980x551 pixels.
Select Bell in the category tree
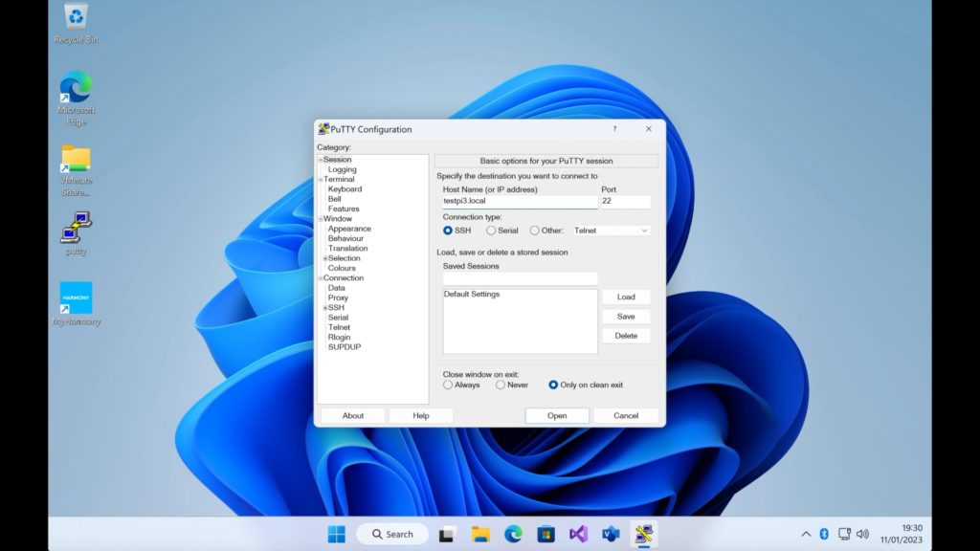(x=334, y=199)
